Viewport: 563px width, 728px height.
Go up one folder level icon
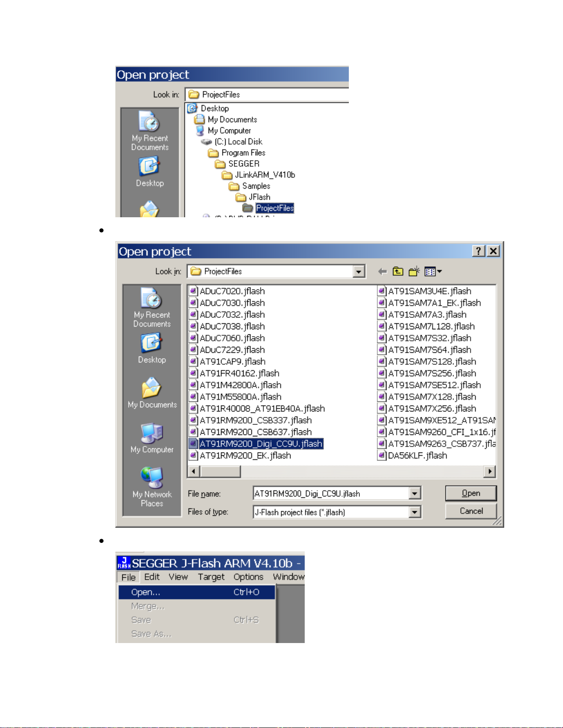pos(398,272)
